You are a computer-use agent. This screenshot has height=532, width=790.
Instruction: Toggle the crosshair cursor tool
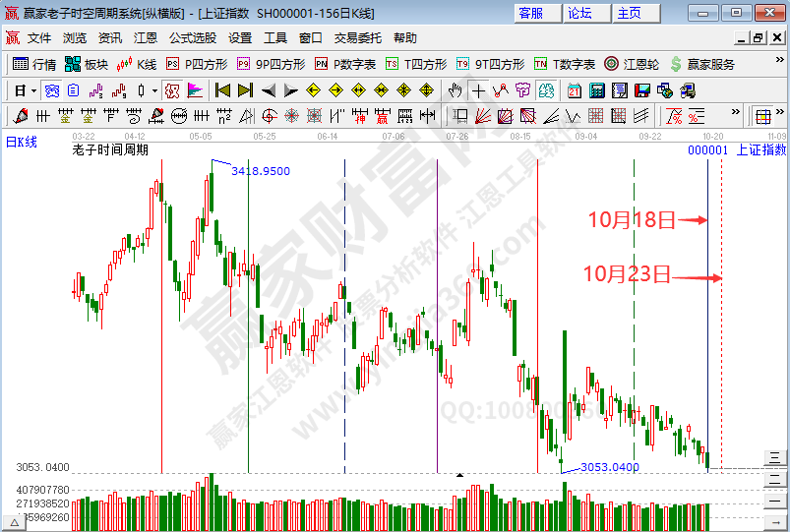tap(478, 90)
